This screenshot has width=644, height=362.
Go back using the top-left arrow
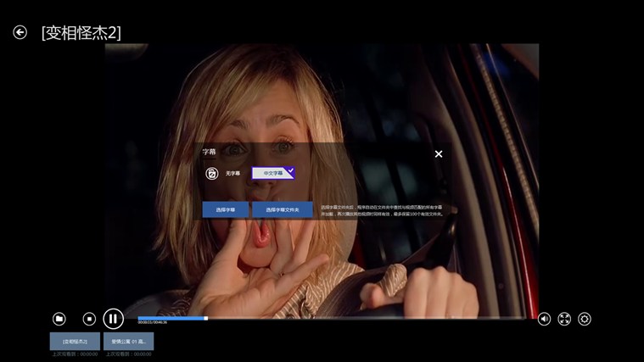(20, 32)
